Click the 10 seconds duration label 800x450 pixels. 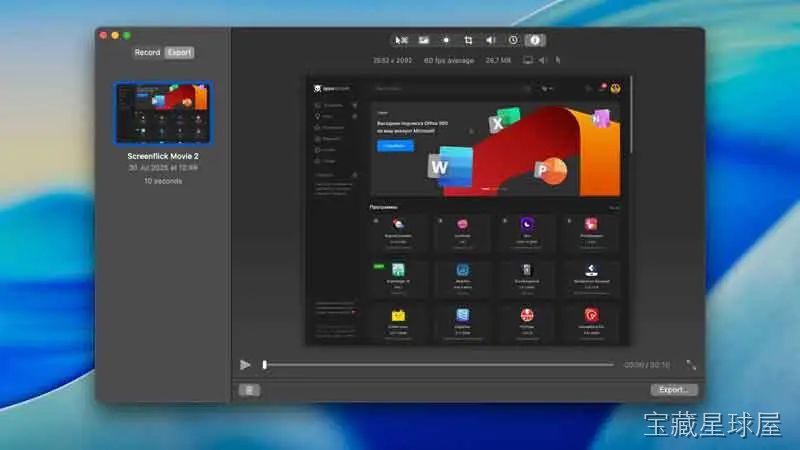tap(163, 181)
